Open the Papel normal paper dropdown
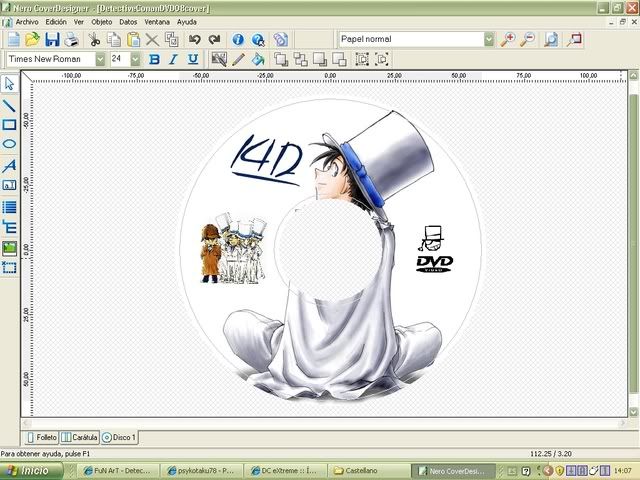Viewport: 640px width, 480px height. point(489,40)
